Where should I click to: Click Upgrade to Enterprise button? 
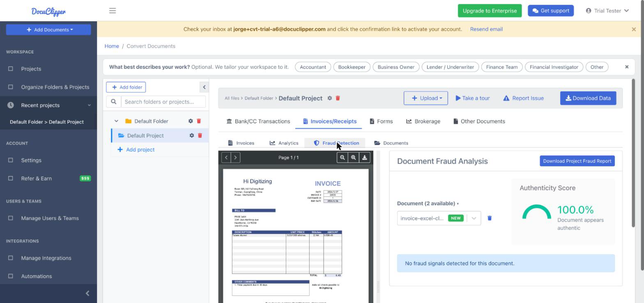490,11
